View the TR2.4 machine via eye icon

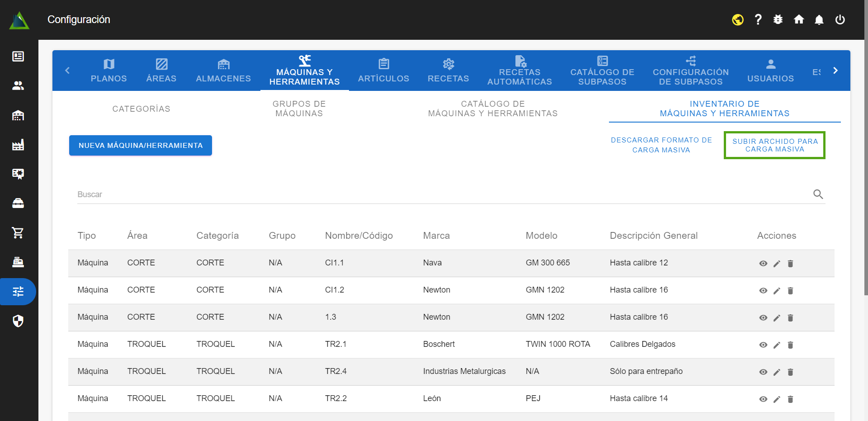763,372
